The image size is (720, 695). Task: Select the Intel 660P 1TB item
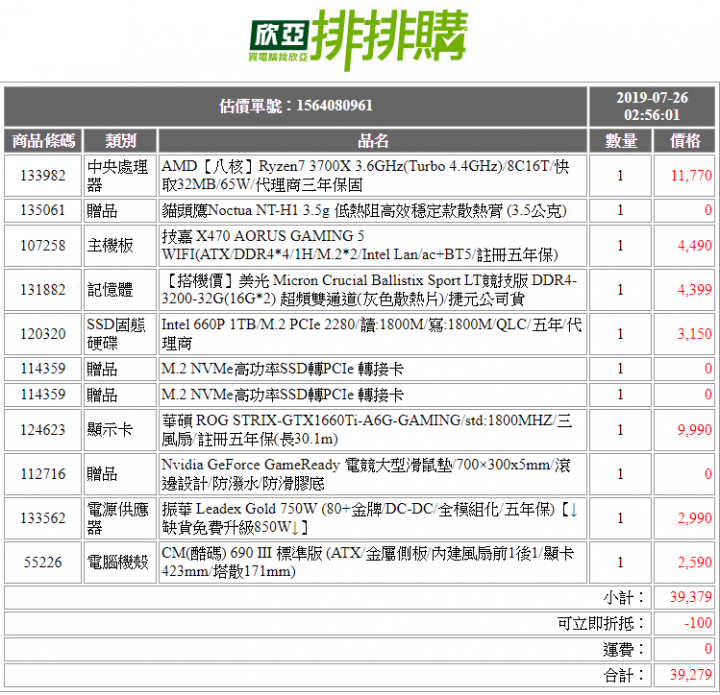[x=372, y=334]
